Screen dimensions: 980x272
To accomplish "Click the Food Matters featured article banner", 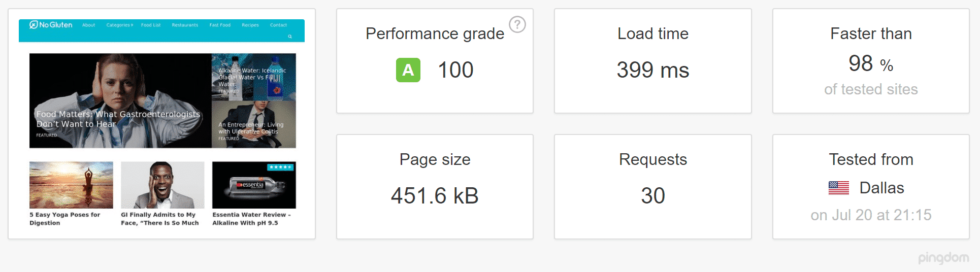I will (x=120, y=100).
